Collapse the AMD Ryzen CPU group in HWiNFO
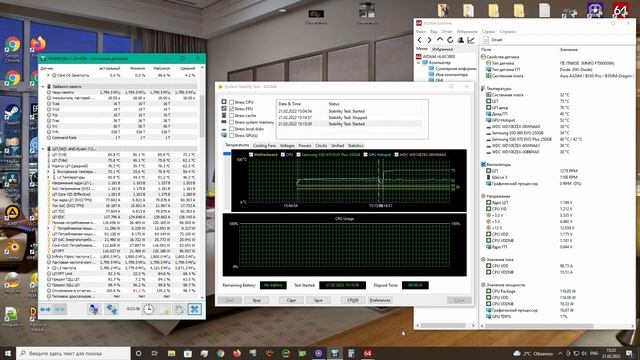Screen dimensions: 640x360 point(43,149)
